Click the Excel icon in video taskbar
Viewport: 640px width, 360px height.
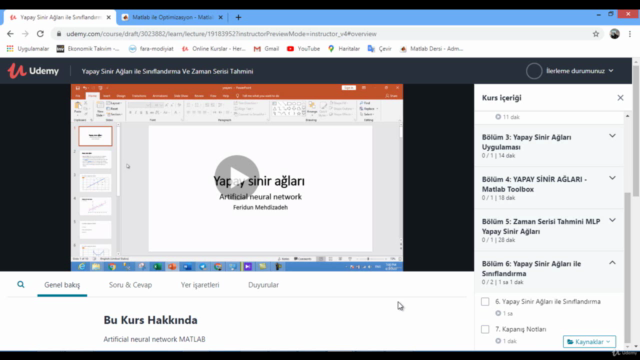tap(157, 267)
